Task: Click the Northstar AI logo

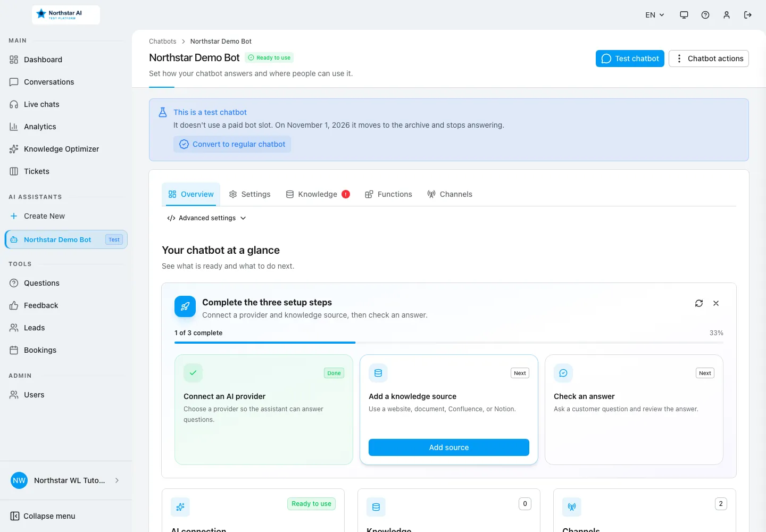Action: click(x=66, y=15)
